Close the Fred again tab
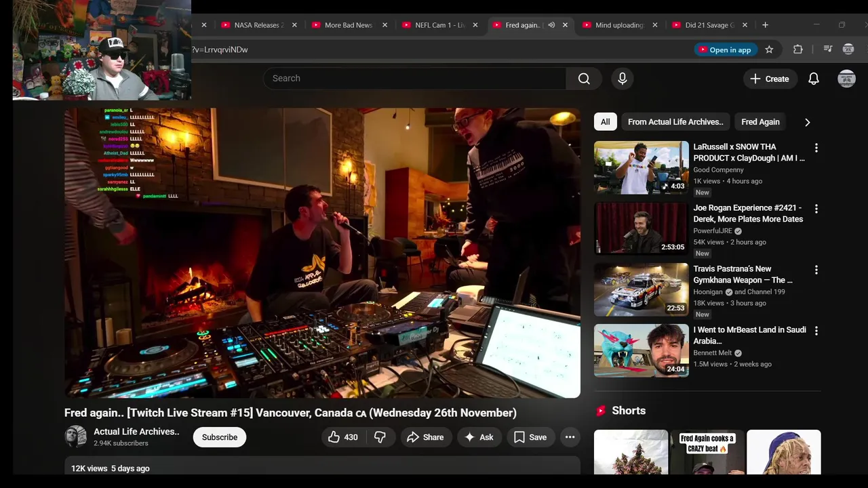Screen dimensions: 868x488 (565, 25)
